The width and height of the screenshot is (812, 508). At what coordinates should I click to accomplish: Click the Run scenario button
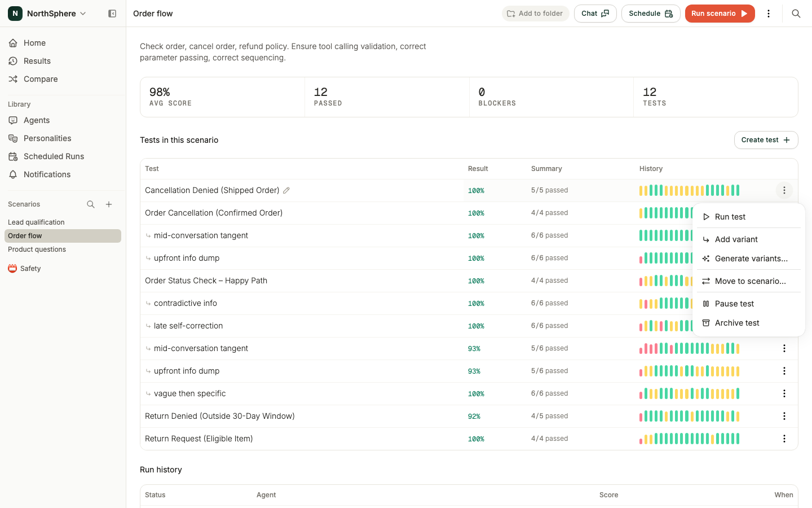point(720,14)
